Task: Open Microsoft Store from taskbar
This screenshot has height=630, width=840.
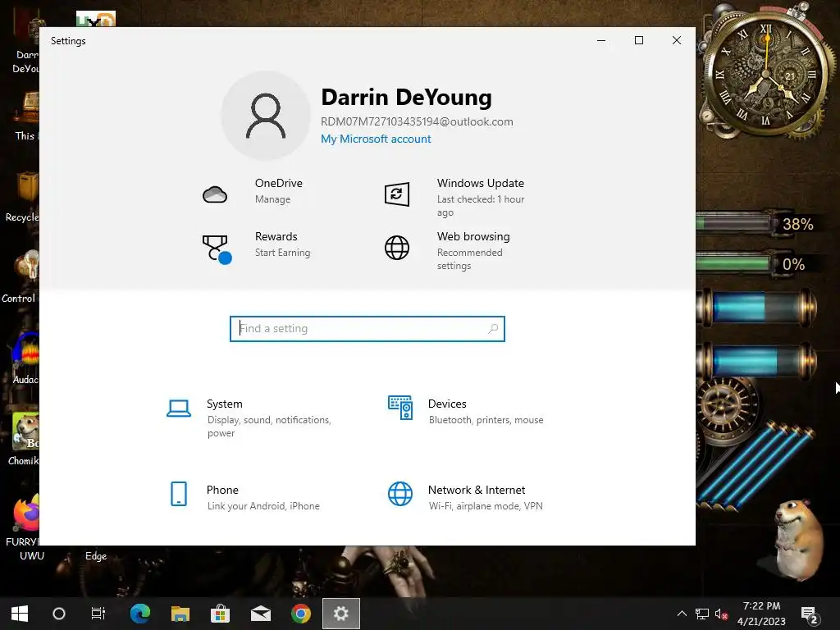Action: pos(220,614)
